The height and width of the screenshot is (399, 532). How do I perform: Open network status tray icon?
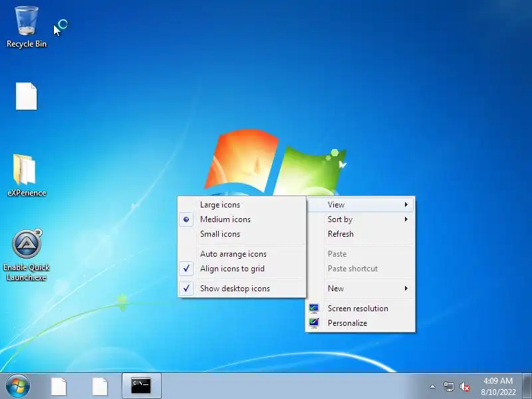point(449,386)
